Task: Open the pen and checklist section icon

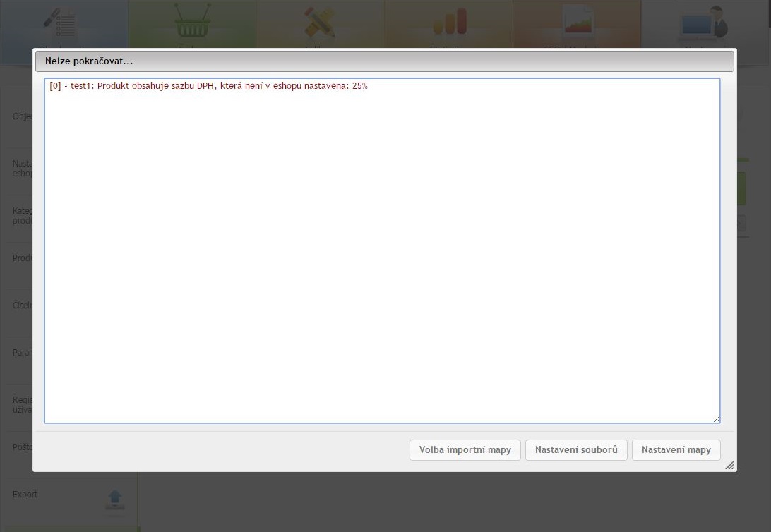Action: pos(60,22)
